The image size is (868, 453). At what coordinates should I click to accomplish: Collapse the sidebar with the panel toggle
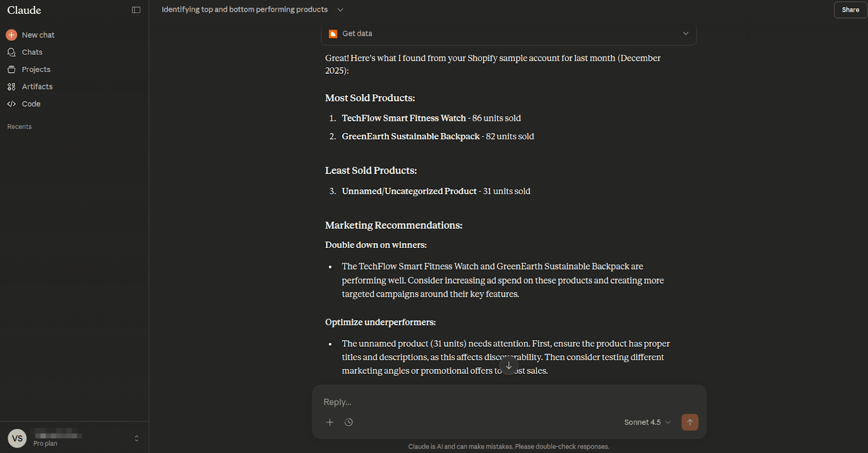point(136,10)
